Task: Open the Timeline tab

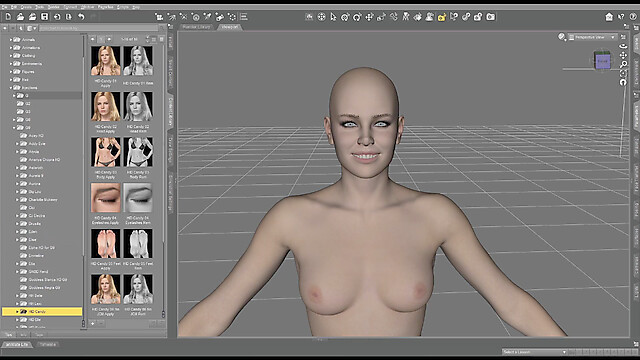Action: click(48, 344)
